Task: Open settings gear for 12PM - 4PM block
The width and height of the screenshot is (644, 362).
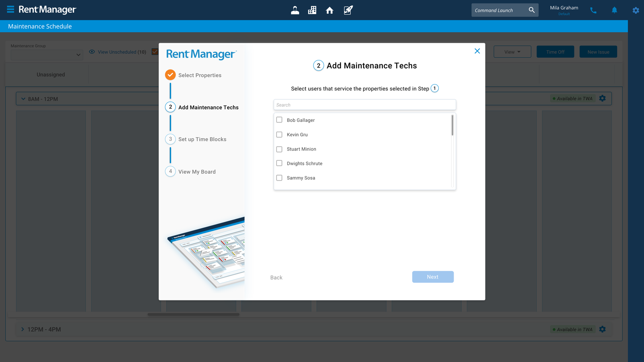Action: coord(603,329)
